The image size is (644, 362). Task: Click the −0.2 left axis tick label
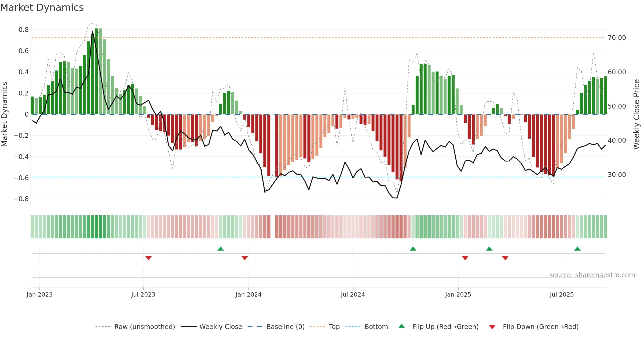pyautogui.click(x=21, y=136)
